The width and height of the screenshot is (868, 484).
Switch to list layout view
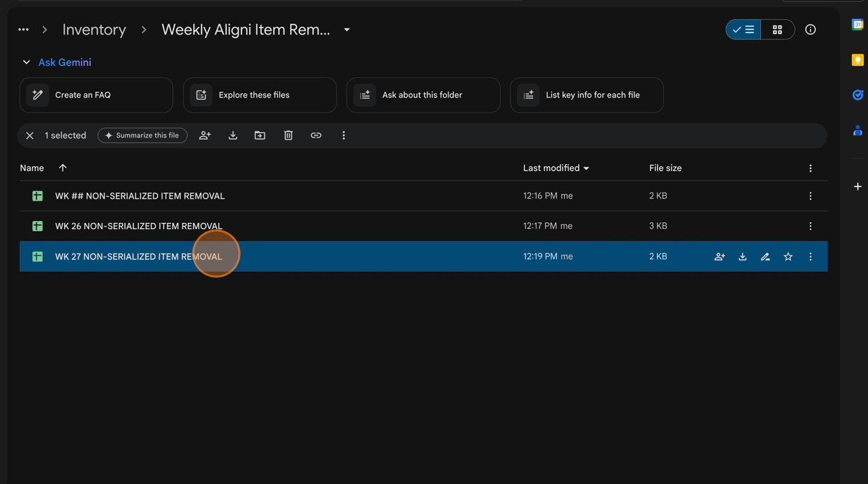[x=744, y=30]
